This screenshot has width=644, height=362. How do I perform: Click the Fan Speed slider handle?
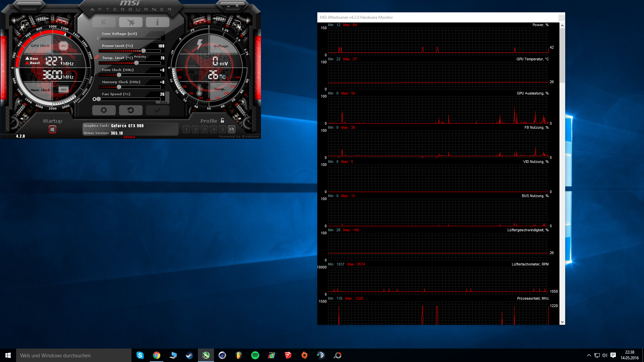(99, 99)
